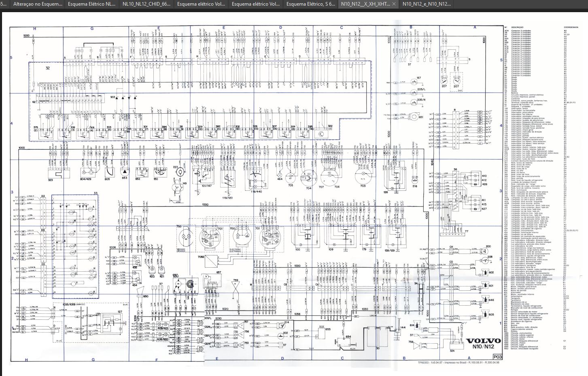Click the "119/120" switch label

click(x=227, y=198)
